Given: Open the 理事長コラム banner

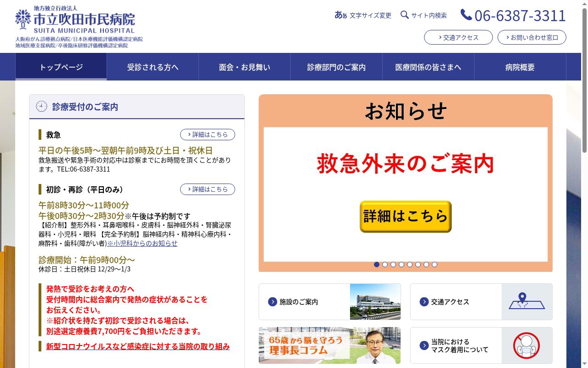Looking at the screenshot, I should point(330,345).
